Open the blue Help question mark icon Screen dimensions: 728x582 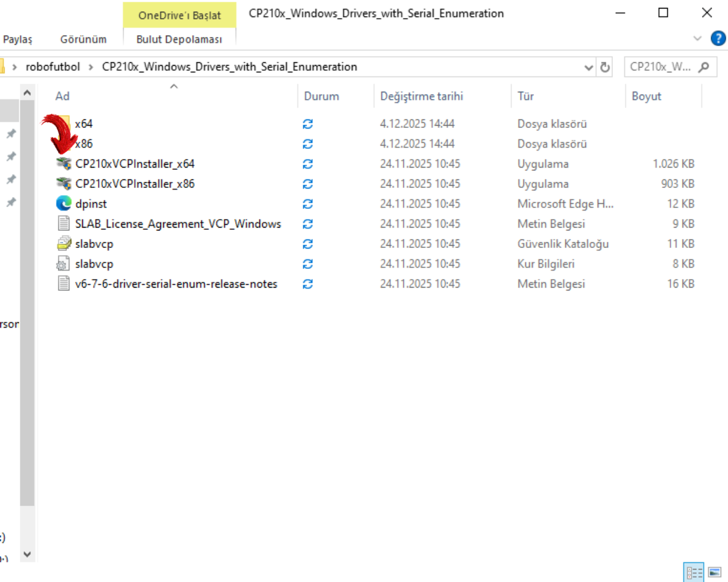click(x=718, y=38)
